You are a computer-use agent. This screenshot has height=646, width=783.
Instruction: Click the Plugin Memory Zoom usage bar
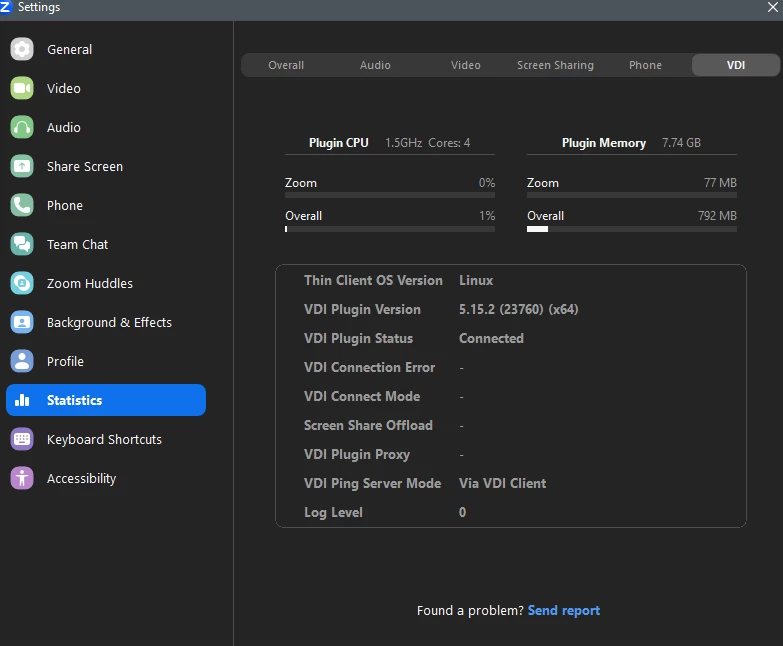632,195
